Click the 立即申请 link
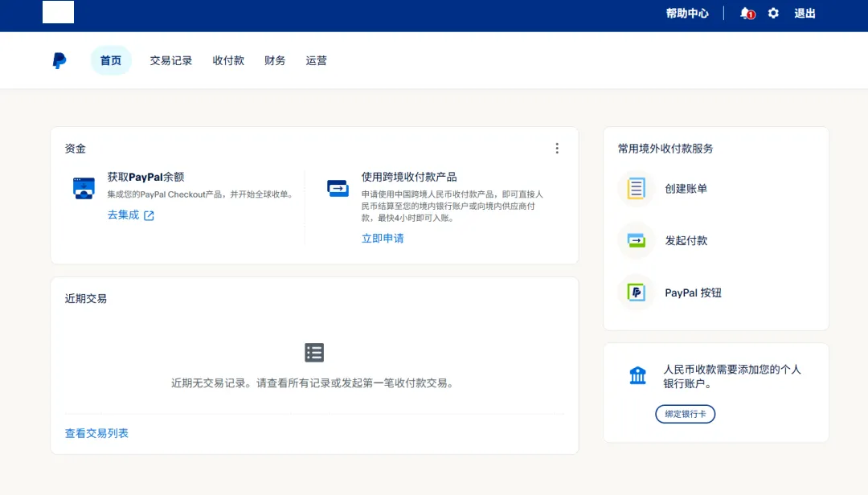The height and width of the screenshot is (495, 868). coord(383,239)
